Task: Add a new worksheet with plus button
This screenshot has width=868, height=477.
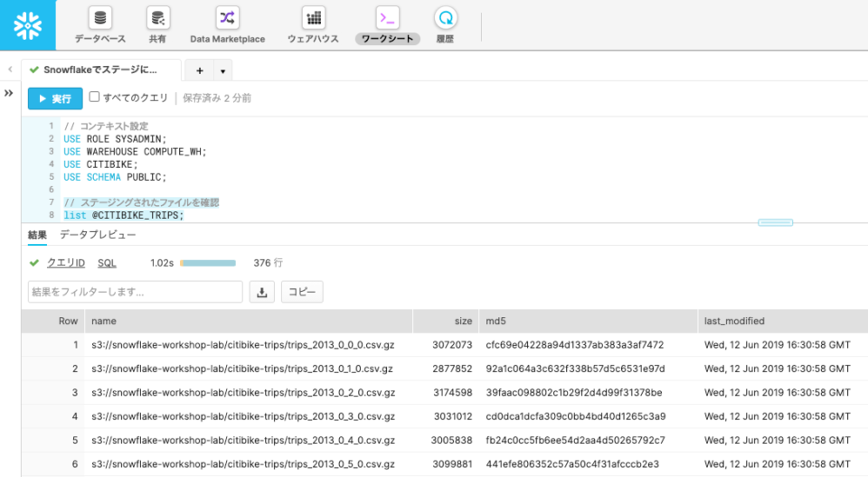Action: (x=200, y=70)
